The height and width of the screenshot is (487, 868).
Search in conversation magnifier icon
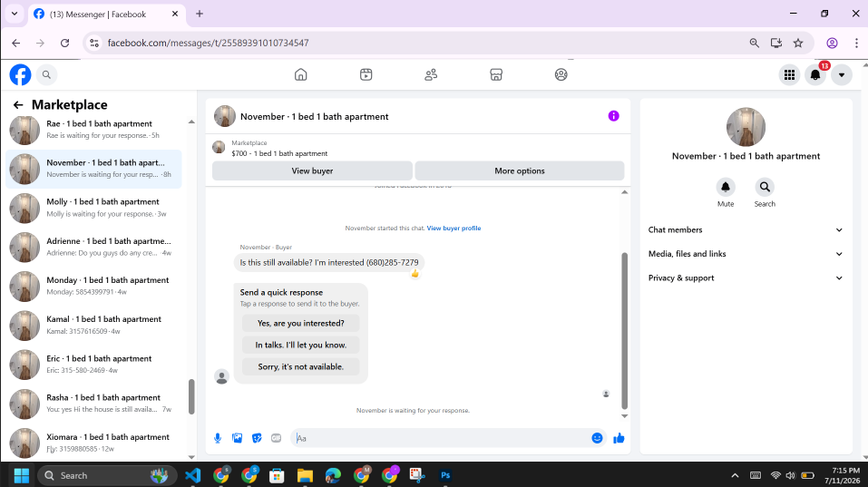pyautogui.click(x=765, y=187)
